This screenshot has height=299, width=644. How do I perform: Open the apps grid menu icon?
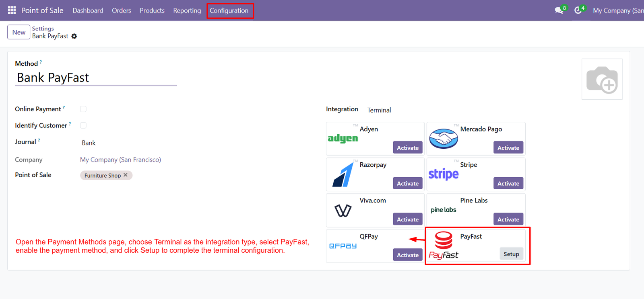12,10
